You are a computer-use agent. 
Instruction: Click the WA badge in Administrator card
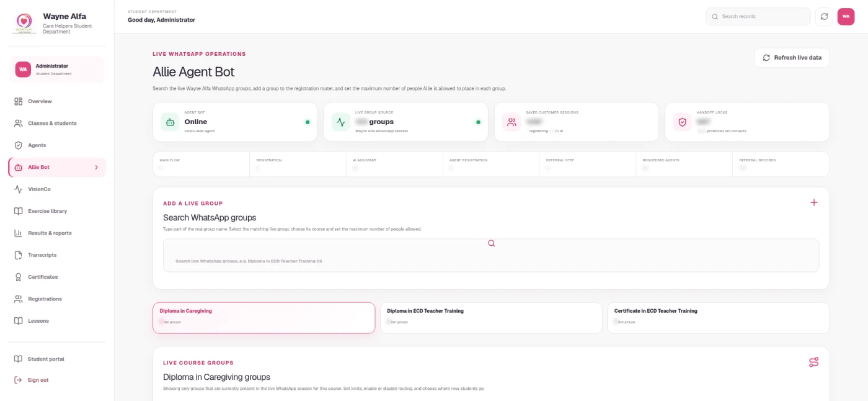pos(23,70)
